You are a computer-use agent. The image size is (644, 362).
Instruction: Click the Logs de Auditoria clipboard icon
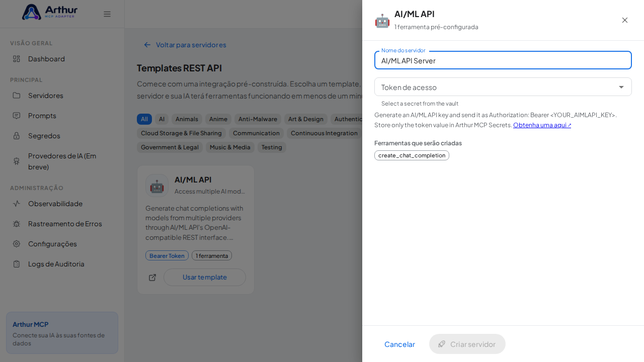pos(17,264)
